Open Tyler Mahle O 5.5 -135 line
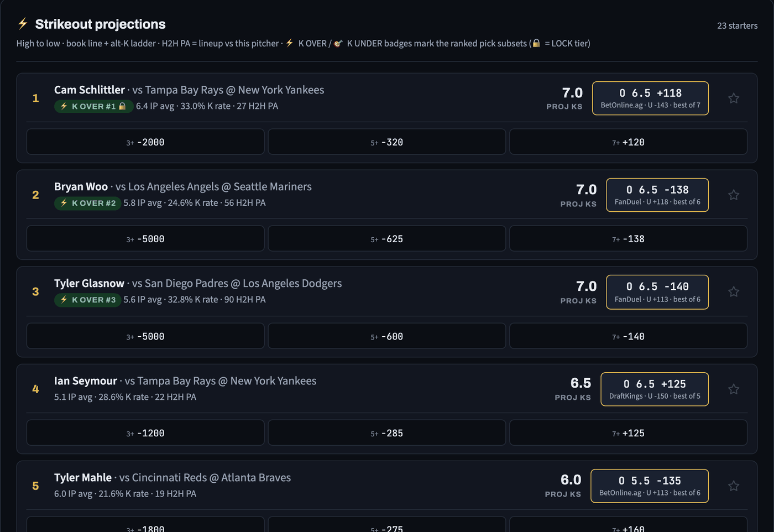This screenshot has height=532, width=774. tap(650, 486)
